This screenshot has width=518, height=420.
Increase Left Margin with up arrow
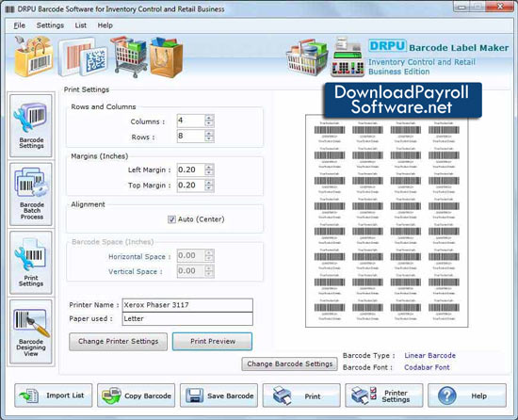tap(209, 167)
